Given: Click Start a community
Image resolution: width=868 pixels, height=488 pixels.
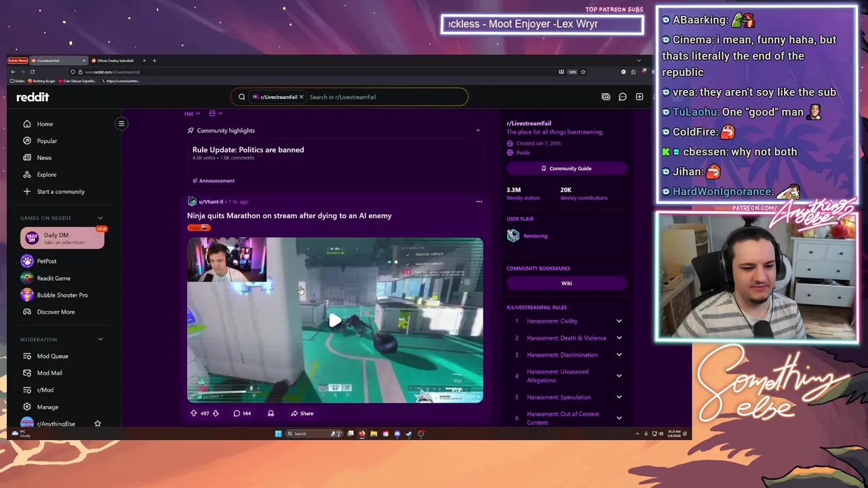Looking at the screenshot, I should (62, 192).
